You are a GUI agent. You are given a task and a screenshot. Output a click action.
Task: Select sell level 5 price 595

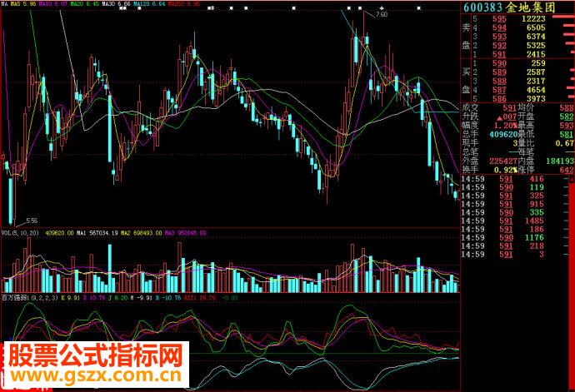[499, 19]
